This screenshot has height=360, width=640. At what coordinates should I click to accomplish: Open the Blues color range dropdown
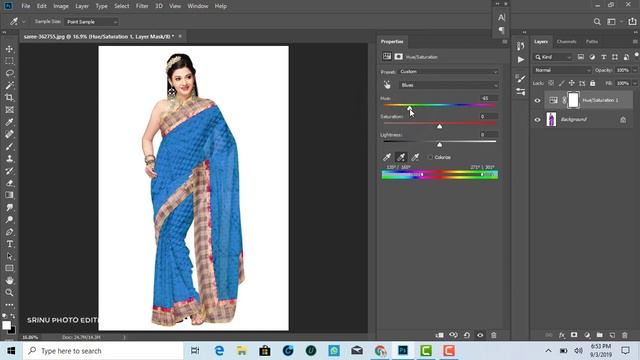tap(448, 85)
